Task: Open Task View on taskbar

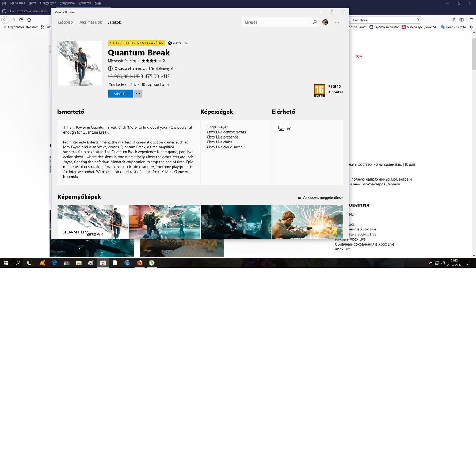Action: click(30, 263)
